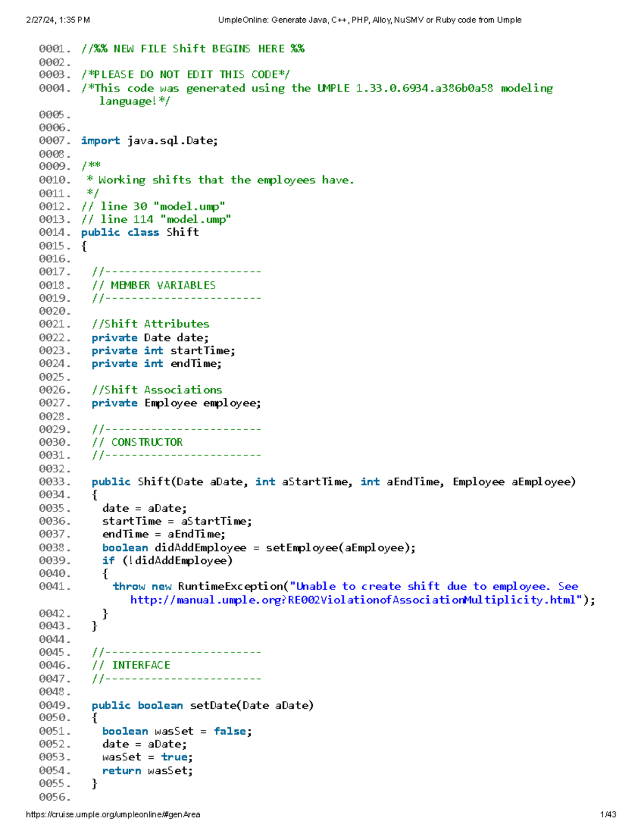Click the MEMBER VARIABLES section comment
The image size is (644, 834).
(x=154, y=285)
